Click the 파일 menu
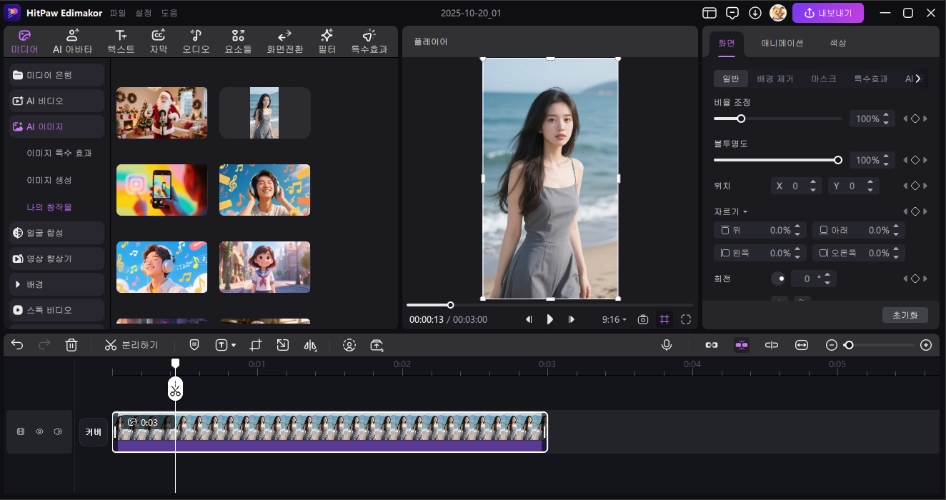 118,13
